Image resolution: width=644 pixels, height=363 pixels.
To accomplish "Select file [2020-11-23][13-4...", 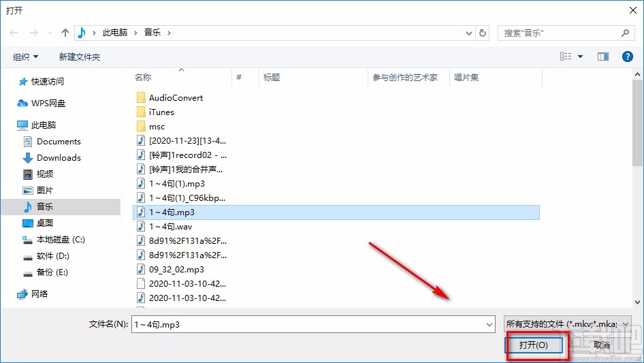I will [187, 141].
